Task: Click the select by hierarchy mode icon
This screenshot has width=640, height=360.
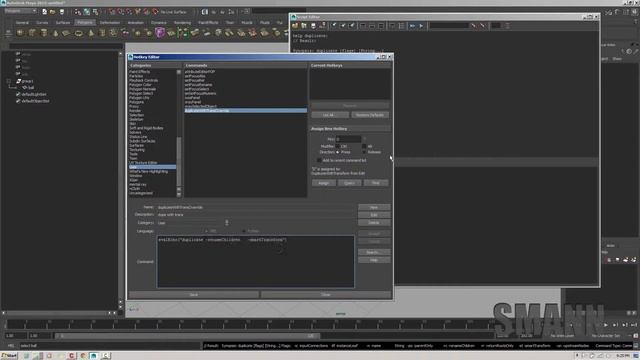Action: pos(78,12)
